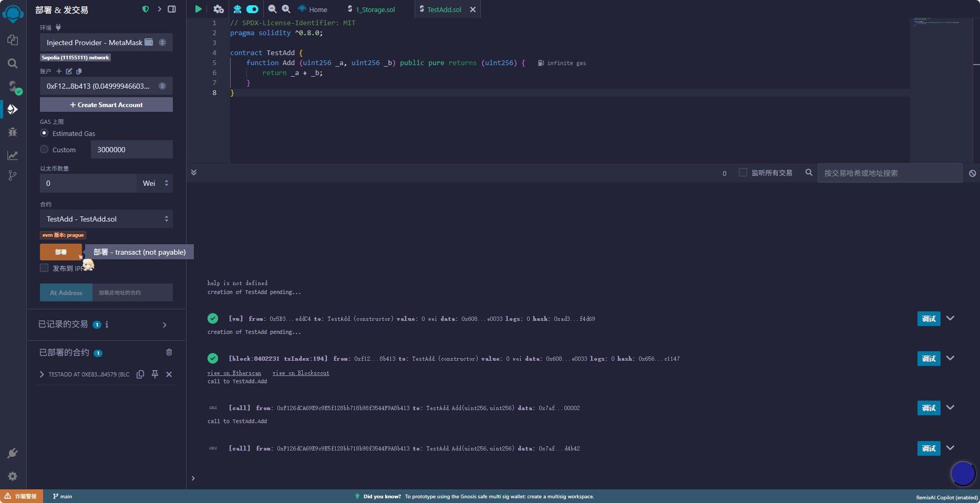Copy the deployed TESTADD contract address
Screen dimensions: 980x503
[x=140, y=374]
